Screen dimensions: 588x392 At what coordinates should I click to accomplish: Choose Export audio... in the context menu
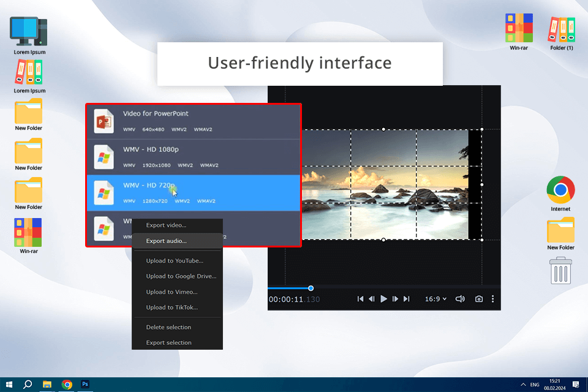[x=166, y=241]
